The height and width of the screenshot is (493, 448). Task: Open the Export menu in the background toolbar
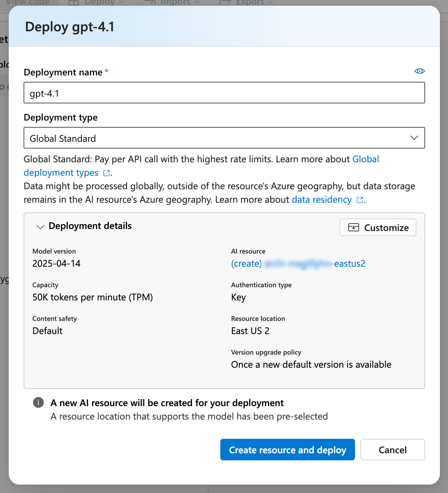(x=247, y=2)
